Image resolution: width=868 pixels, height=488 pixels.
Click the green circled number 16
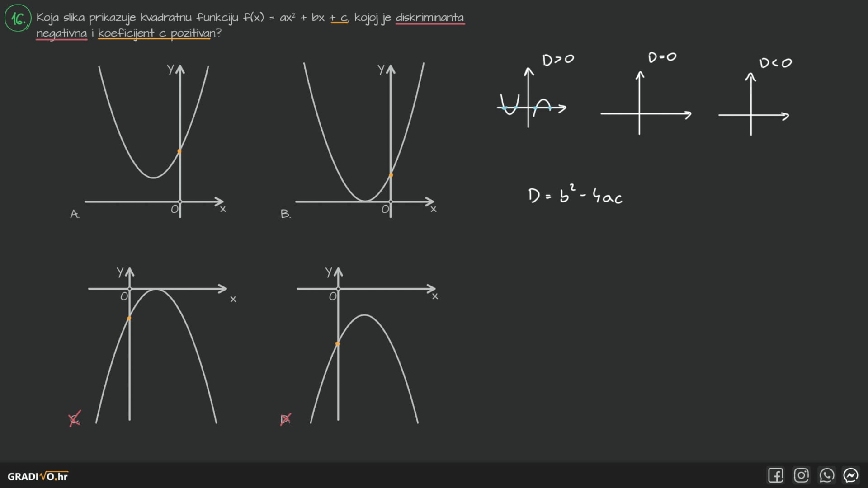[x=18, y=19]
